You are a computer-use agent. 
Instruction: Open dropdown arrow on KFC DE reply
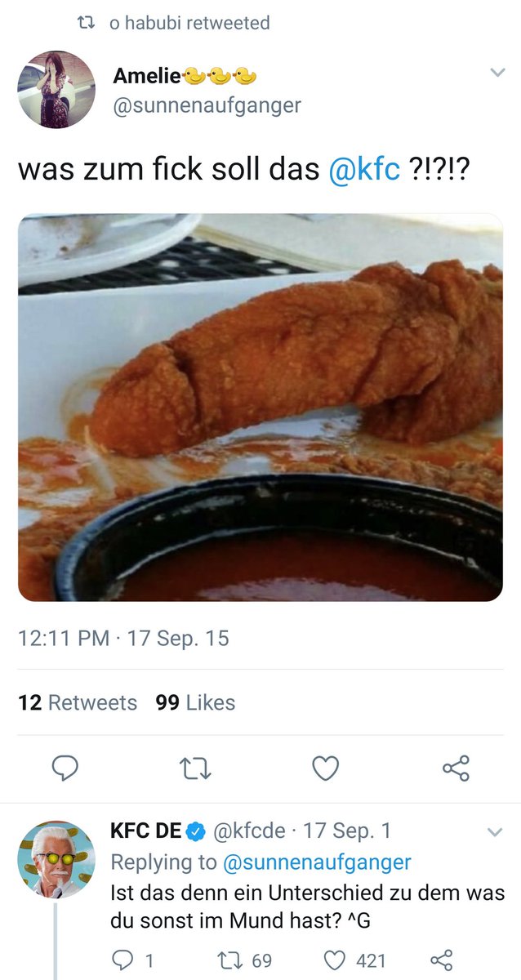click(x=495, y=833)
